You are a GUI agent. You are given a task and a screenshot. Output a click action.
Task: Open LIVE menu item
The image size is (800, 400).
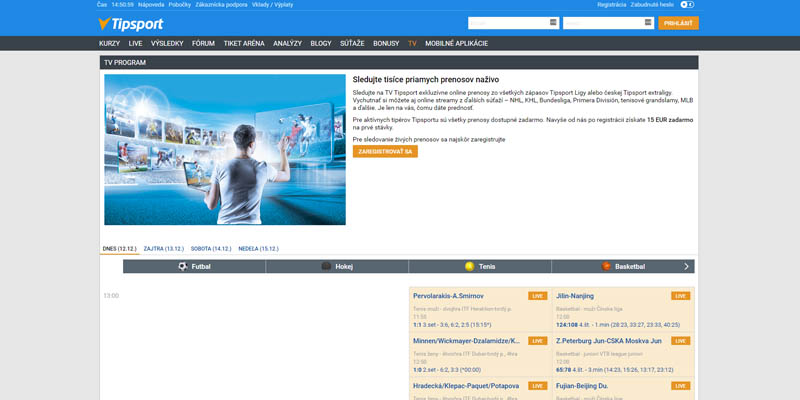tap(135, 43)
